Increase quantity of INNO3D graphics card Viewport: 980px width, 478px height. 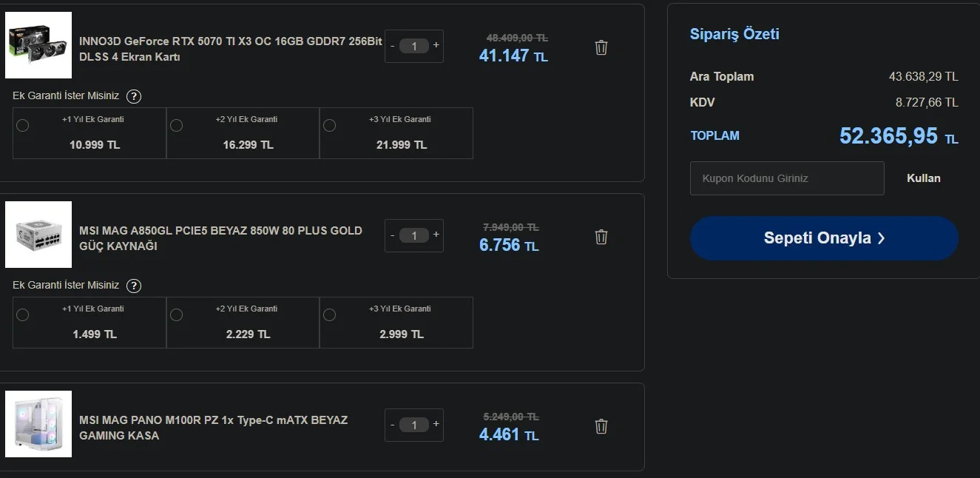436,45
